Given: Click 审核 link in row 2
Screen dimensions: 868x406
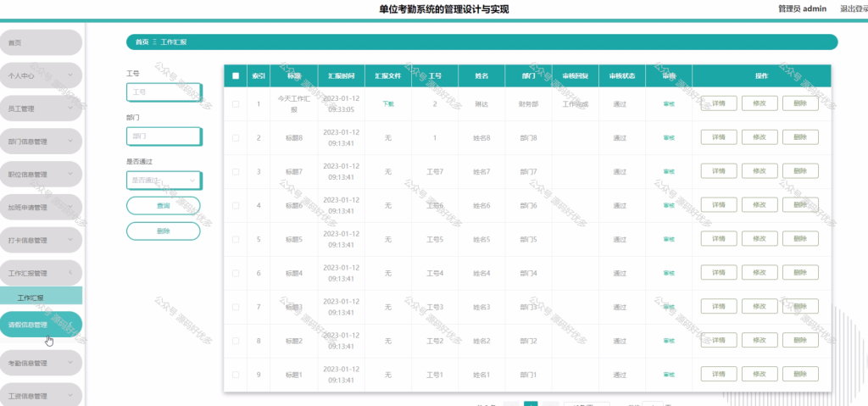Looking at the screenshot, I should tap(669, 138).
